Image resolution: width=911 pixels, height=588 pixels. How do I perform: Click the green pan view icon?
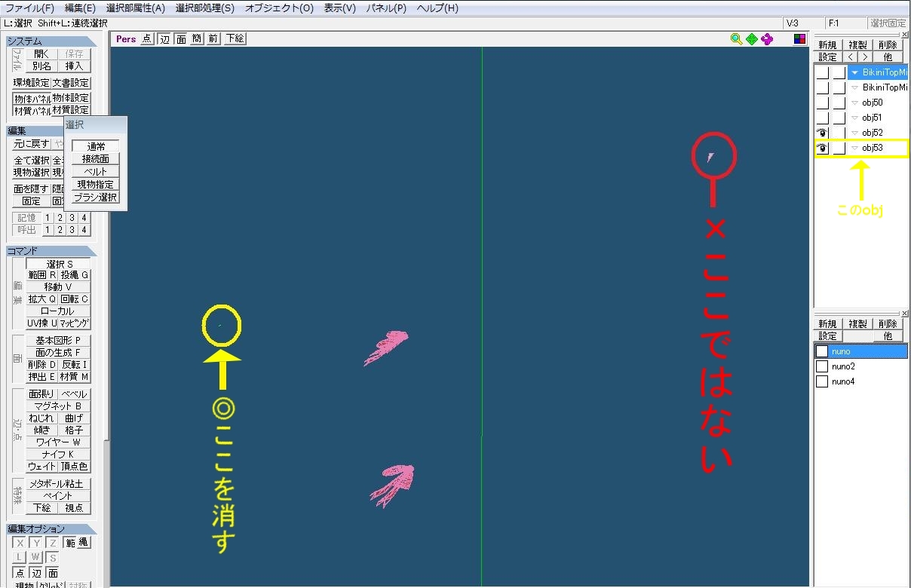point(752,39)
